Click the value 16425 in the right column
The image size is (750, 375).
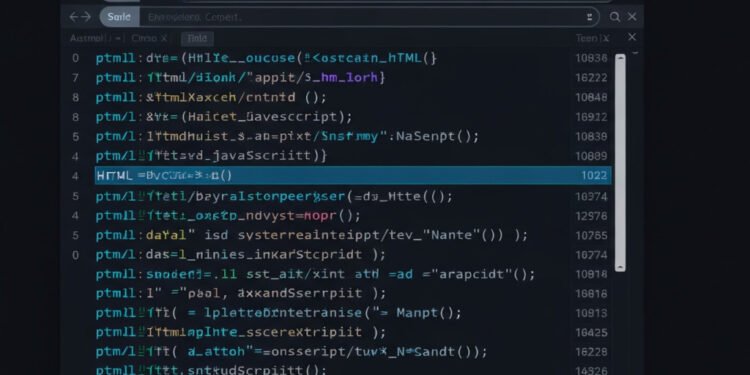click(x=591, y=332)
